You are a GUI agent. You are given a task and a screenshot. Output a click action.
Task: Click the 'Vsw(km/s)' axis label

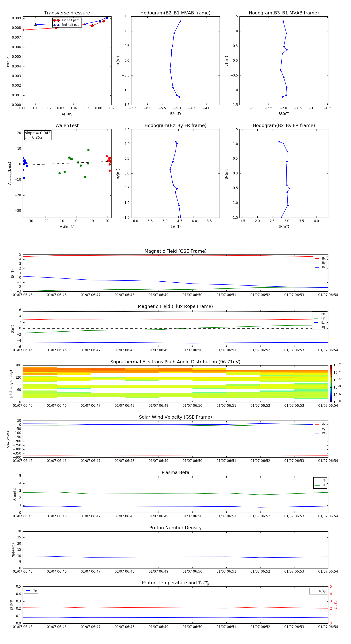point(8,439)
